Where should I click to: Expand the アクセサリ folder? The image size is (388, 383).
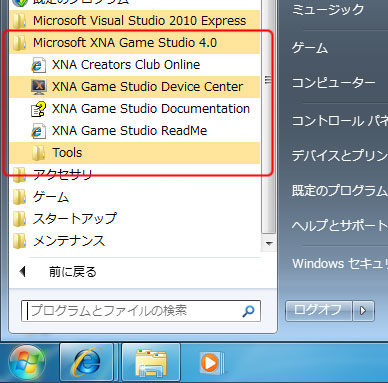click(x=134, y=175)
